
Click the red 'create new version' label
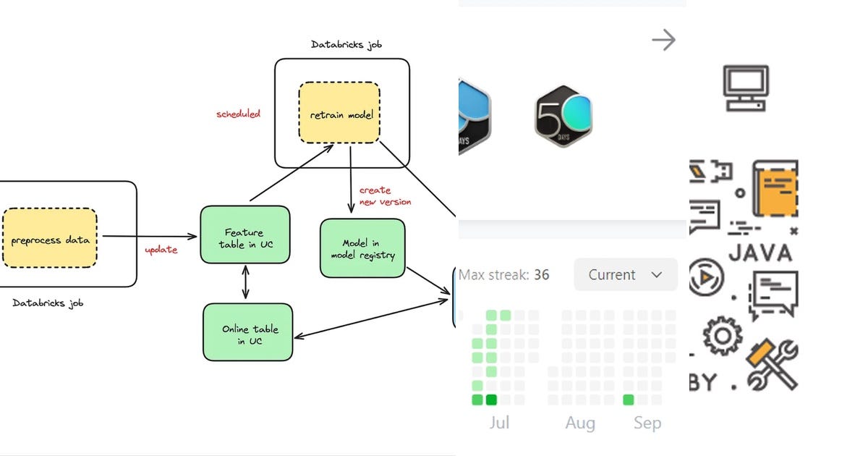point(385,195)
